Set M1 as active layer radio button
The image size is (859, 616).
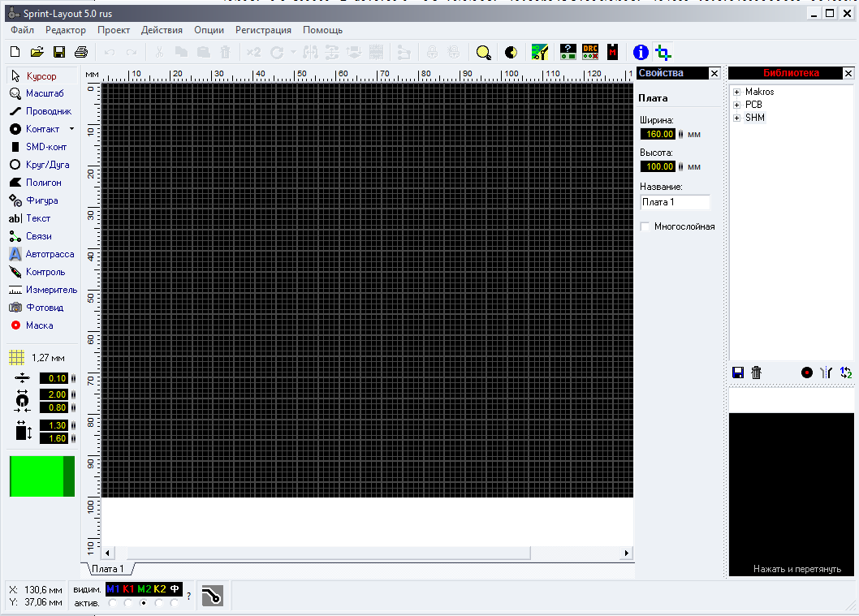click(113, 603)
